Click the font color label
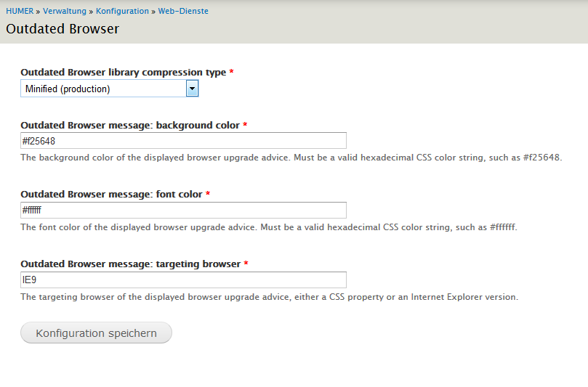The width and height of the screenshot is (588, 387). tap(111, 195)
